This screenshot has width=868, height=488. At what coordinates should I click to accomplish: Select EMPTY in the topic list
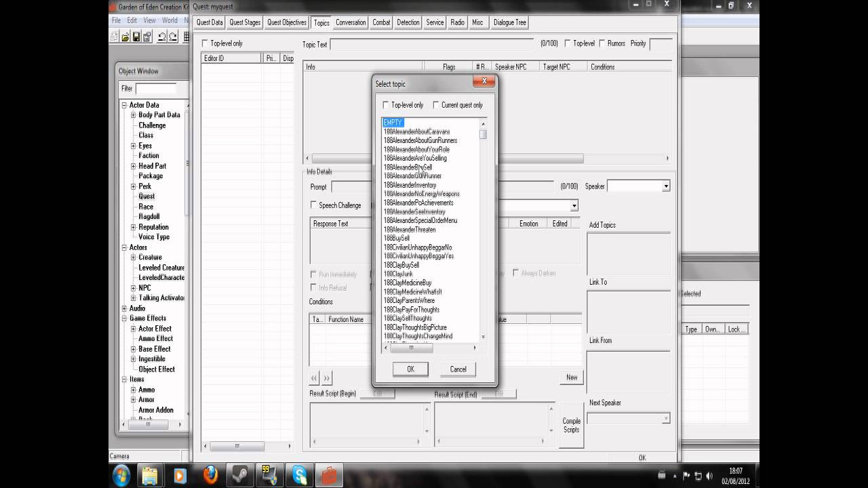(393, 123)
